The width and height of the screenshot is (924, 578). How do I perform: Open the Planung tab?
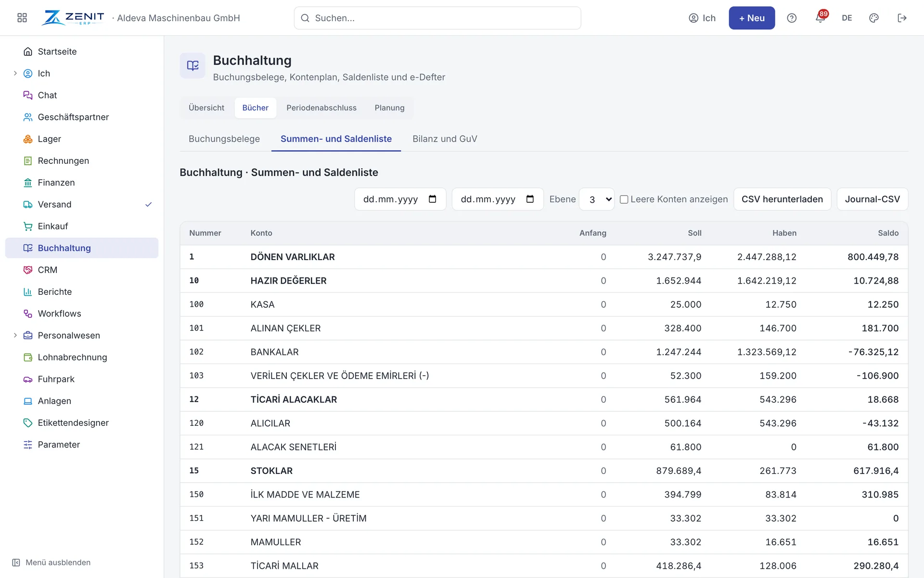click(389, 108)
